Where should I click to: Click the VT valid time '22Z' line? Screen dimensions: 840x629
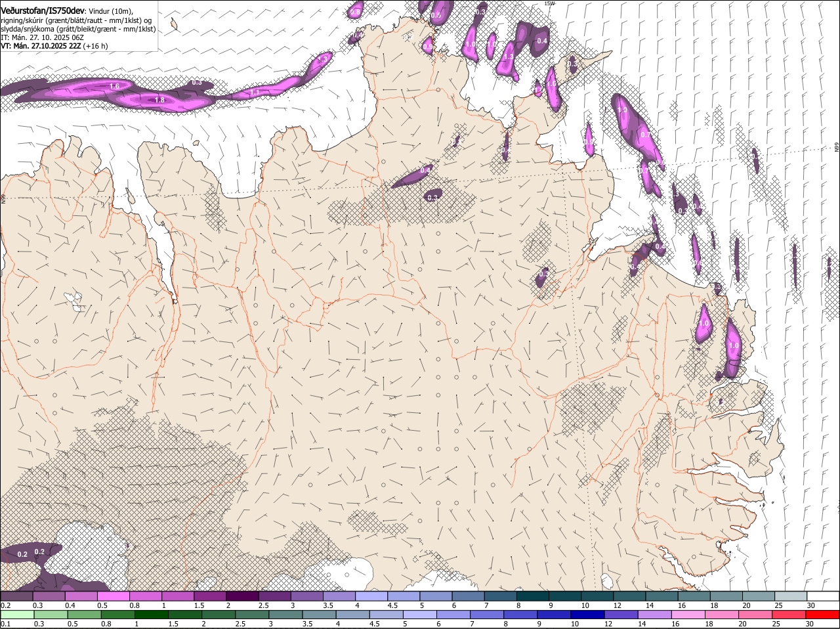pyautogui.click(x=41, y=46)
